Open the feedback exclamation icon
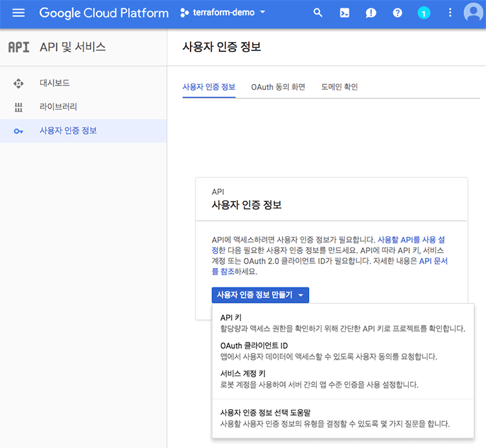 [x=371, y=13]
